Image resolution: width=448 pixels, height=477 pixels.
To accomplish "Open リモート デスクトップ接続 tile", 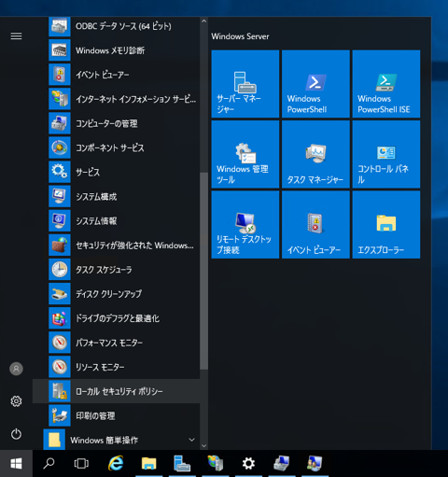I will (245, 225).
